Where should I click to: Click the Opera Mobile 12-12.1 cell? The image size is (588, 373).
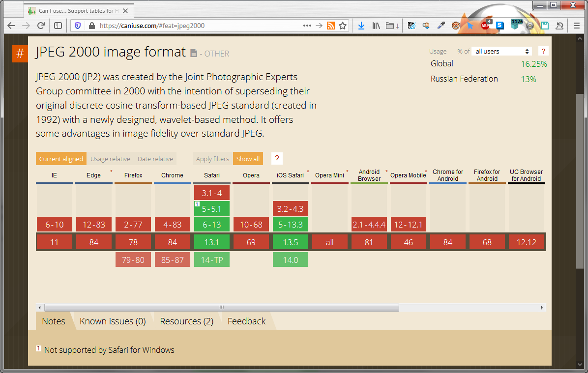(x=409, y=225)
